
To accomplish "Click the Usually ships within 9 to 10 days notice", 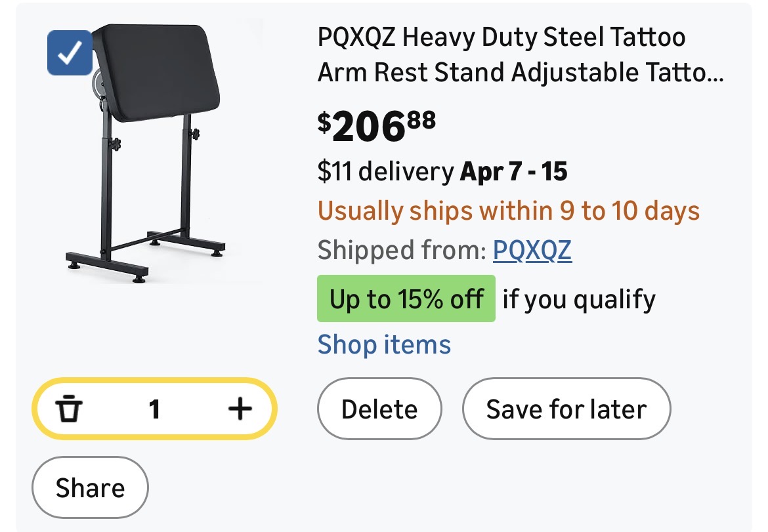I will point(509,211).
